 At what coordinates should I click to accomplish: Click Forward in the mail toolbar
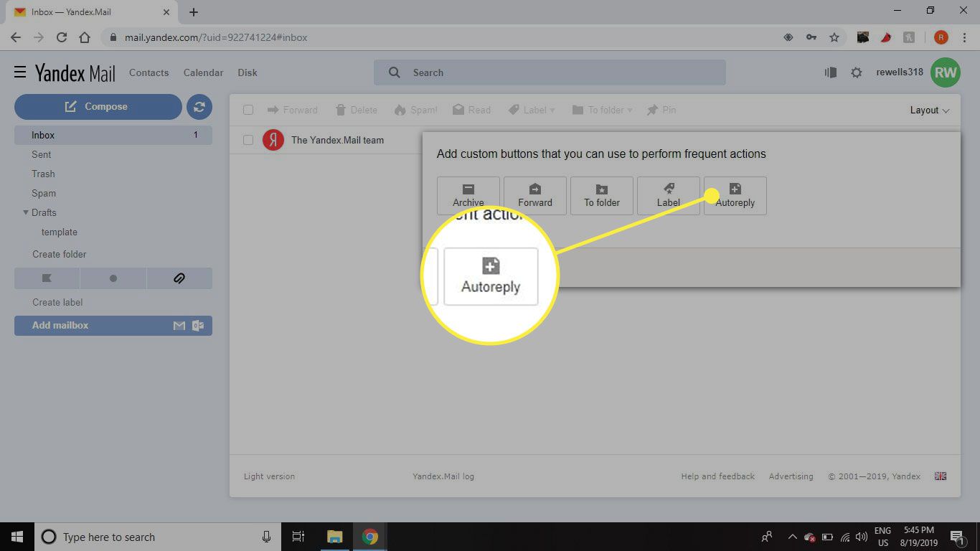point(292,110)
